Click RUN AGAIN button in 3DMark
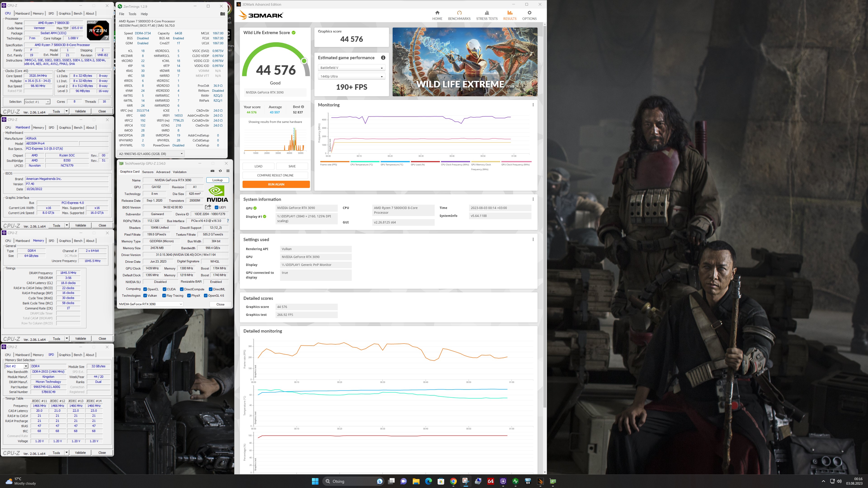The height and width of the screenshot is (488, 868). click(276, 184)
